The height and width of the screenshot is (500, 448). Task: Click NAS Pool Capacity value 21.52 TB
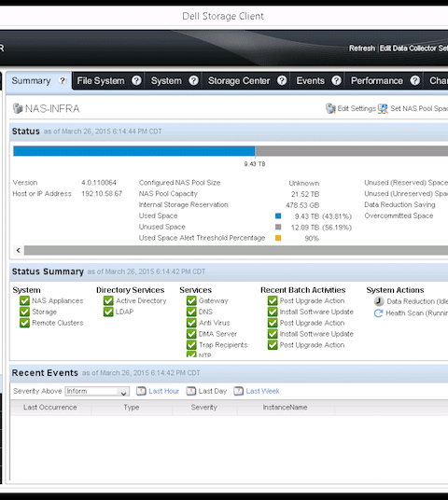point(305,194)
